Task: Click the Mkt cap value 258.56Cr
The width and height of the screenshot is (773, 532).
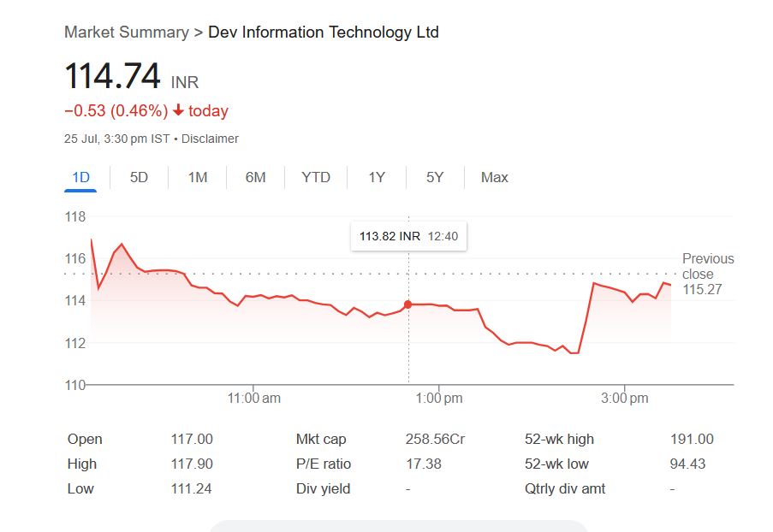Action: click(x=434, y=439)
